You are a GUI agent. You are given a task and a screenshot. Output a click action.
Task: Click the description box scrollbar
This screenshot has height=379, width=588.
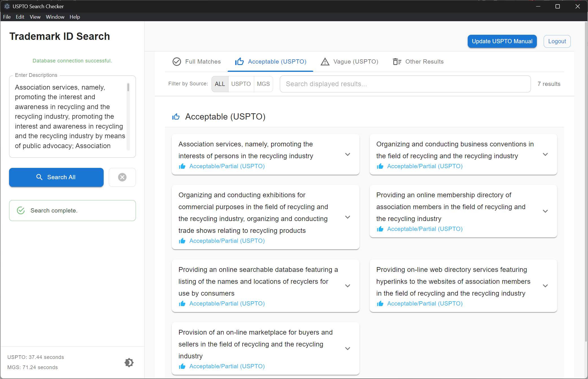coord(128,88)
